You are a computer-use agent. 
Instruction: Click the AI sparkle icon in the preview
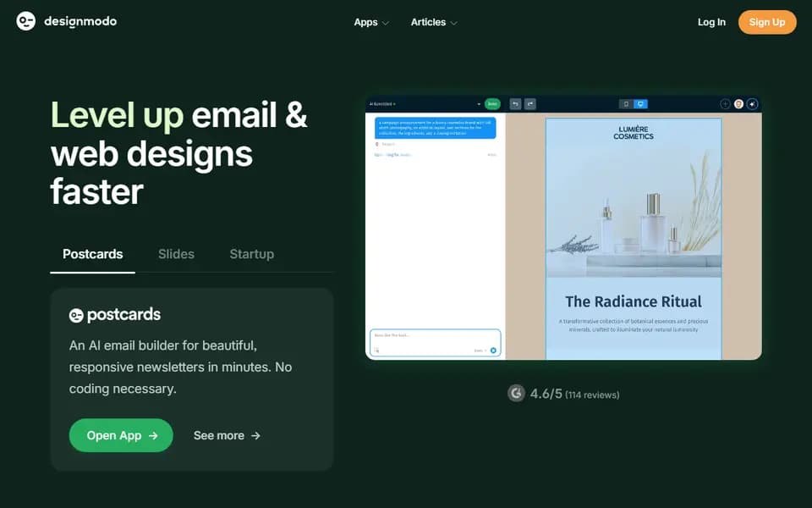(x=753, y=104)
